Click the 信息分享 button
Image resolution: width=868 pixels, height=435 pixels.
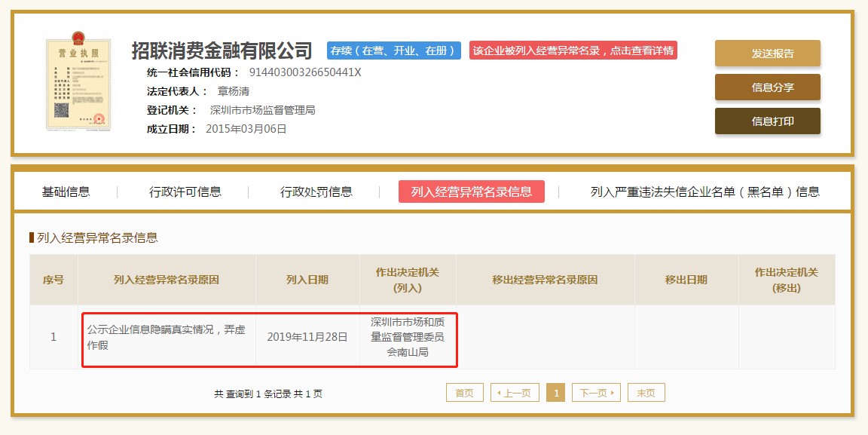point(767,87)
